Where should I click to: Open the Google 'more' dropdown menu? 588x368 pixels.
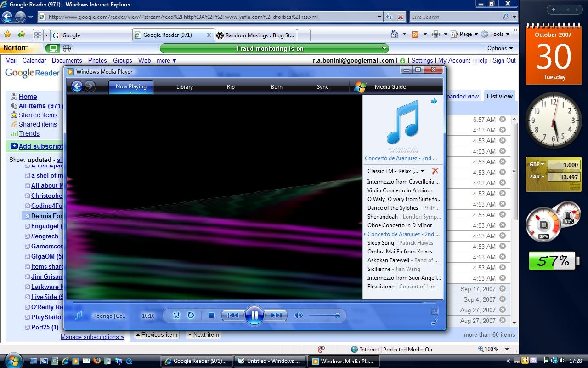point(166,60)
